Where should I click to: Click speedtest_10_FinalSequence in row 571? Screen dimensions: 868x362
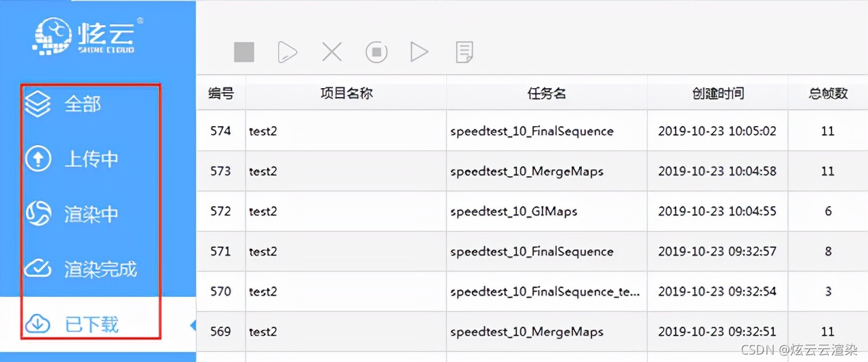tap(532, 252)
